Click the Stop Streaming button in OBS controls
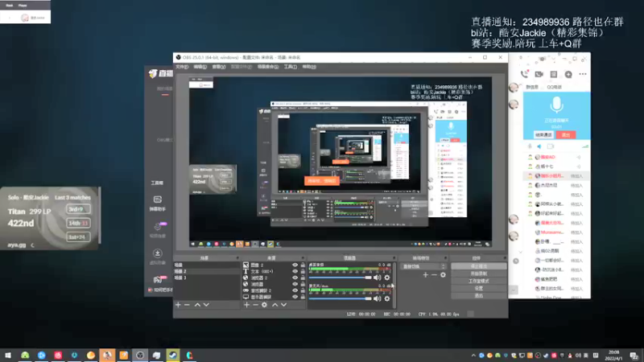The width and height of the screenshot is (644, 362). (x=478, y=266)
